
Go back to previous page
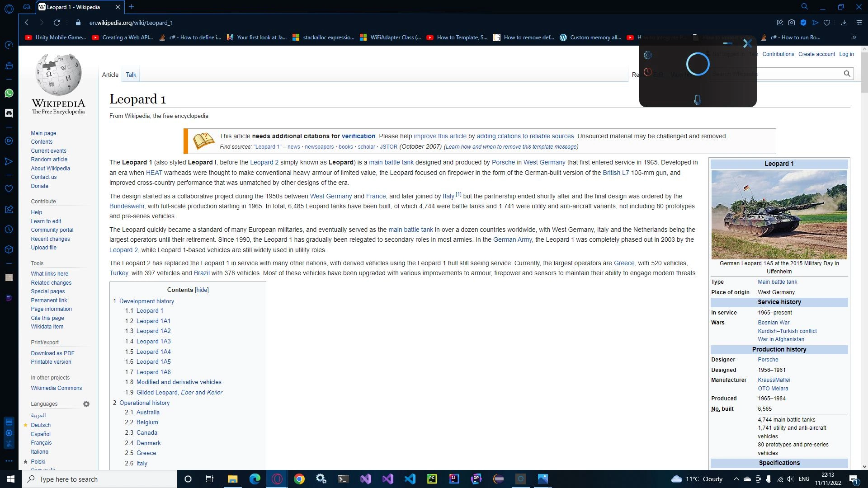point(27,23)
